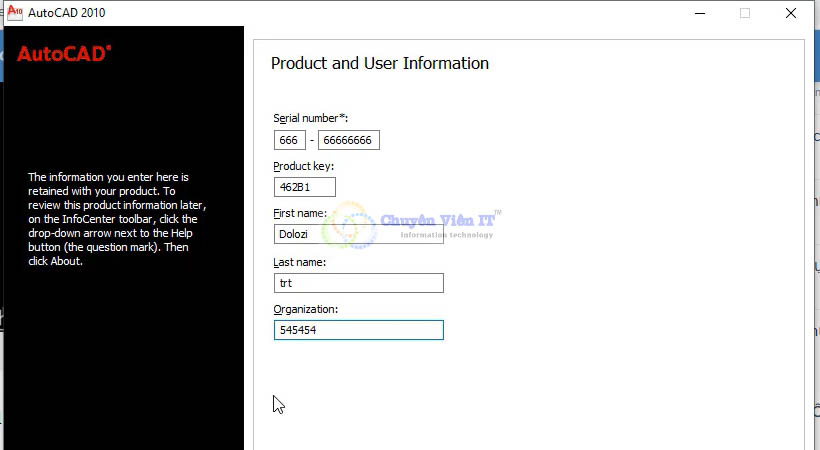The image size is (820, 450).
Task: Click the 'Organization:' label
Action: point(306,309)
